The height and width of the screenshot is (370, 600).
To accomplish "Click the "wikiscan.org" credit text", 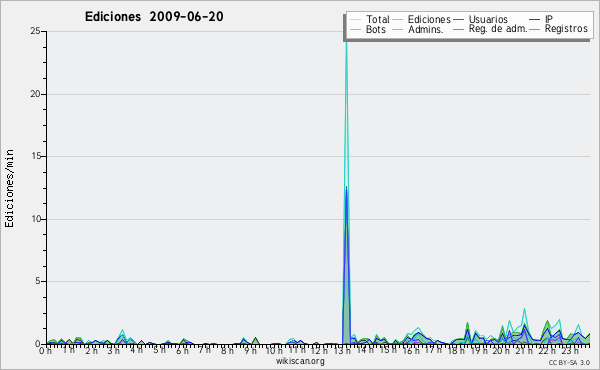I will click(300, 361).
